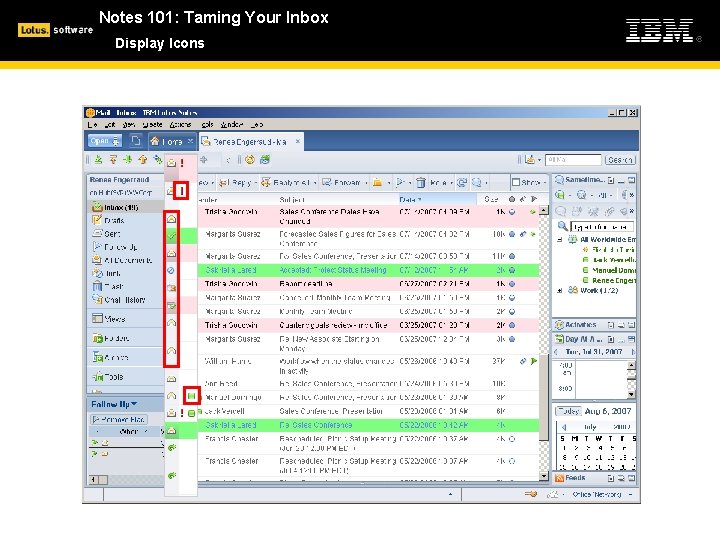Open the Edit menu

110,124
